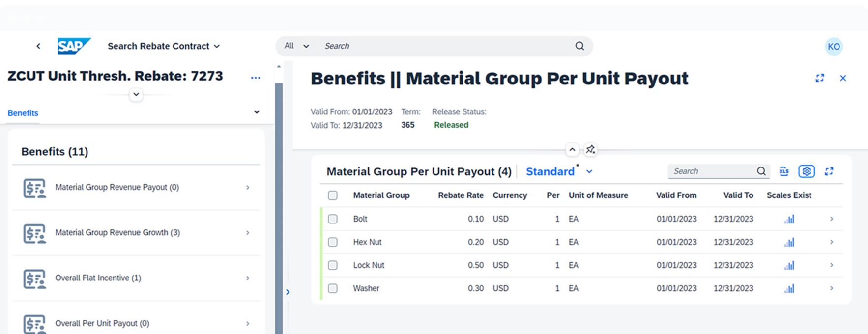Expand Search Rebate Contract menu
868x334 pixels.
pyautogui.click(x=163, y=46)
